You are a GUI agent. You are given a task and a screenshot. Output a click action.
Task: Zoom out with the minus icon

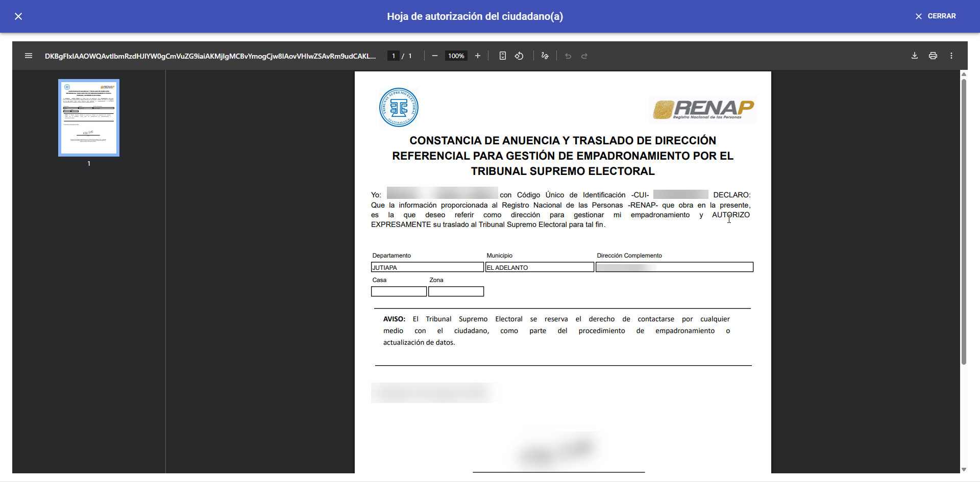435,56
